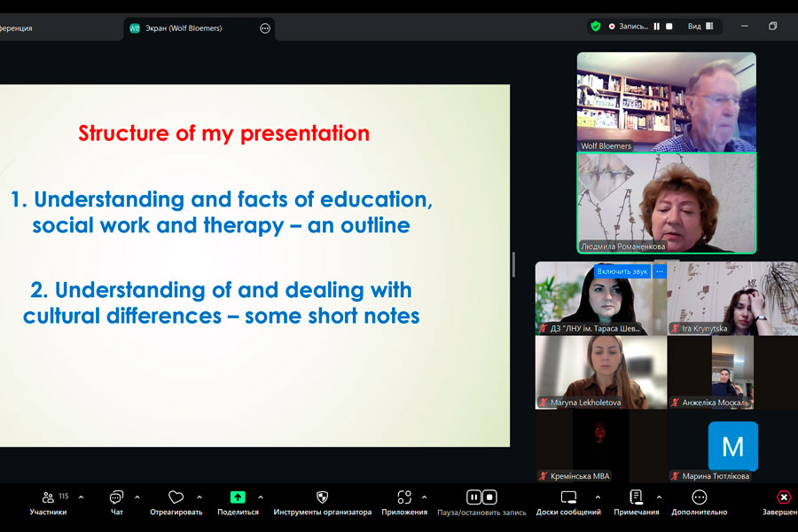Select Wolf Bloemers video thumbnail
Screen dimensions: 798x532
[x=666, y=101]
